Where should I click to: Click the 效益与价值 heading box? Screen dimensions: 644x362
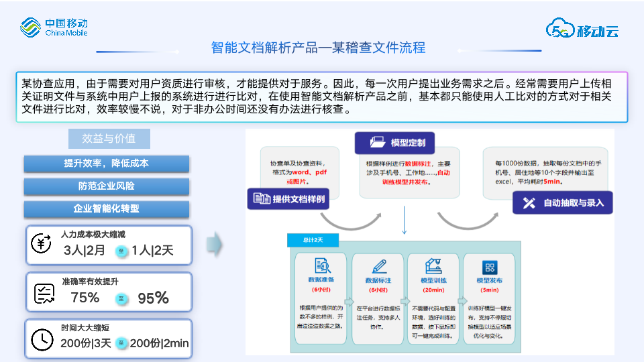[109, 139]
